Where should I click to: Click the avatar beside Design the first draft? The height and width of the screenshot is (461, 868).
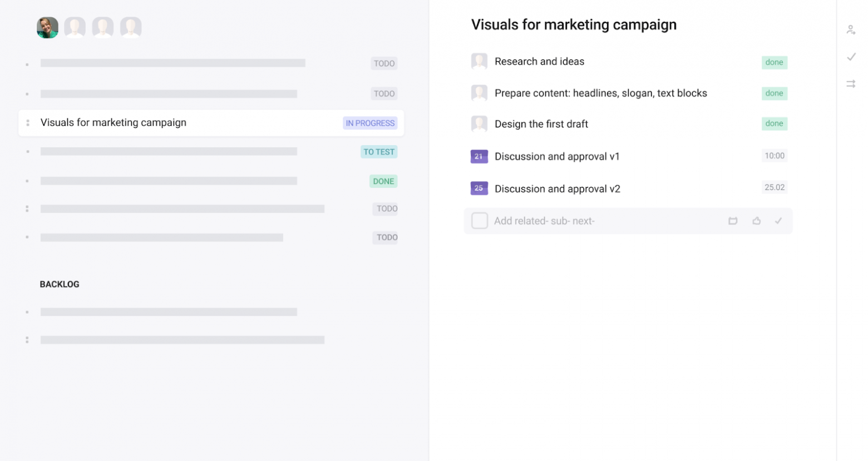pos(479,124)
